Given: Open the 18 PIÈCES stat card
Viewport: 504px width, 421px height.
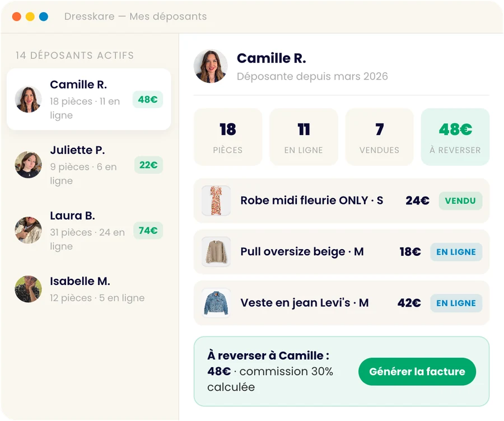Looking at the screenshot, I should coord(228,137).
